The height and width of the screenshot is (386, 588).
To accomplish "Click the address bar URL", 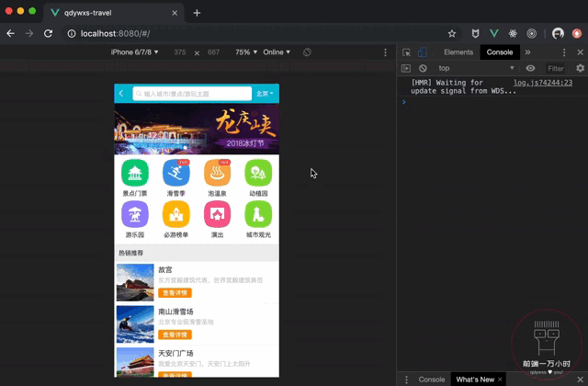I will [116, 34].
